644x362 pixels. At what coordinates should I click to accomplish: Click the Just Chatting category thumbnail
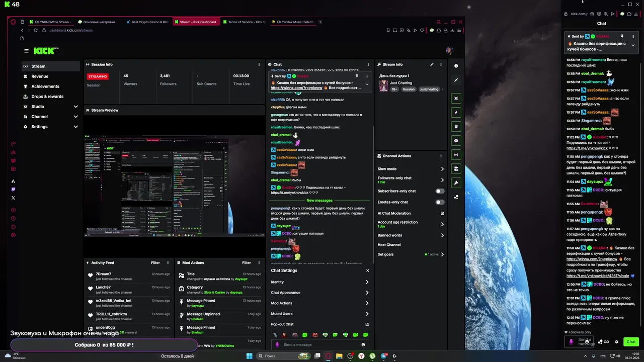(383, 86)
